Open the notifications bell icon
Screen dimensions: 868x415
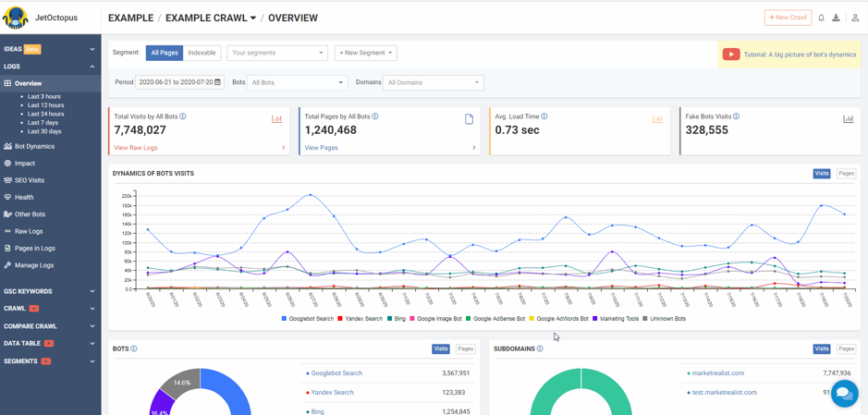click(821, 18)
